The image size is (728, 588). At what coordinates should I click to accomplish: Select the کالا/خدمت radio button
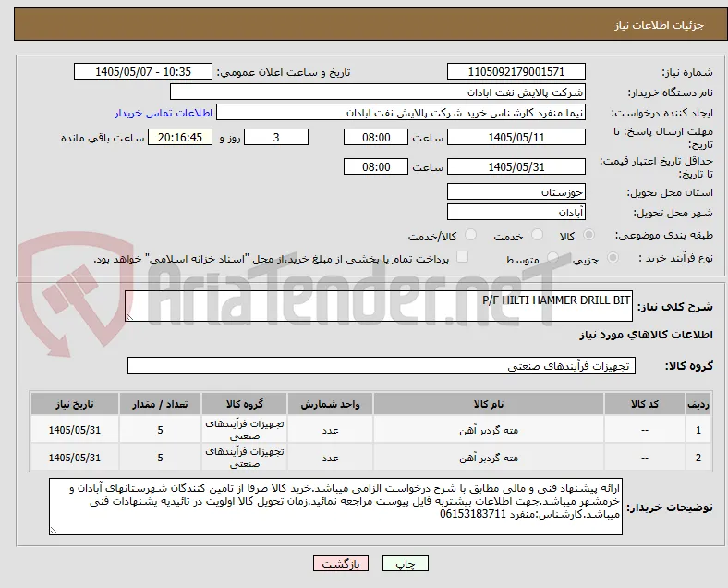(x=470, y=235)
